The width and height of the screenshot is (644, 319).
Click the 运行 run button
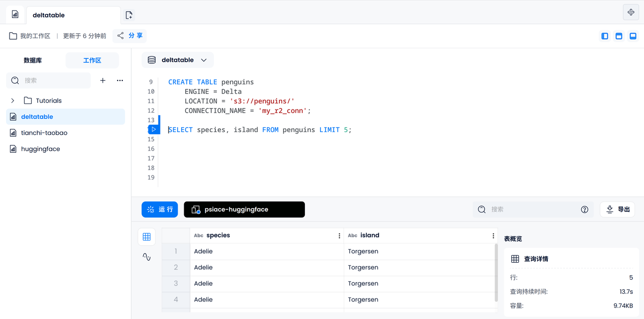[160, 209]
